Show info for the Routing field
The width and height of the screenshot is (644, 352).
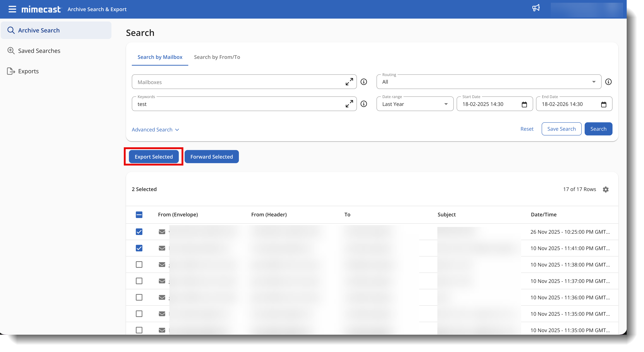(608, 82)
